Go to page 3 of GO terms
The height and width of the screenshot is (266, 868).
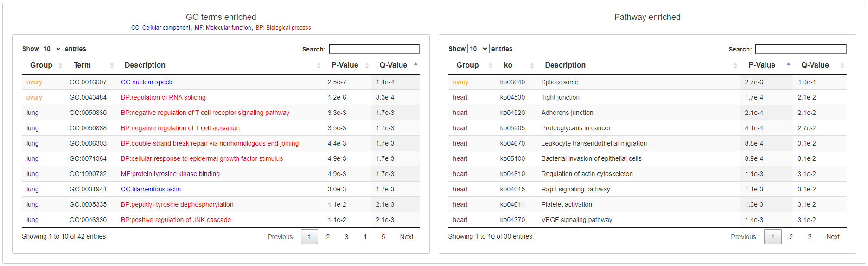pos(346,237)
